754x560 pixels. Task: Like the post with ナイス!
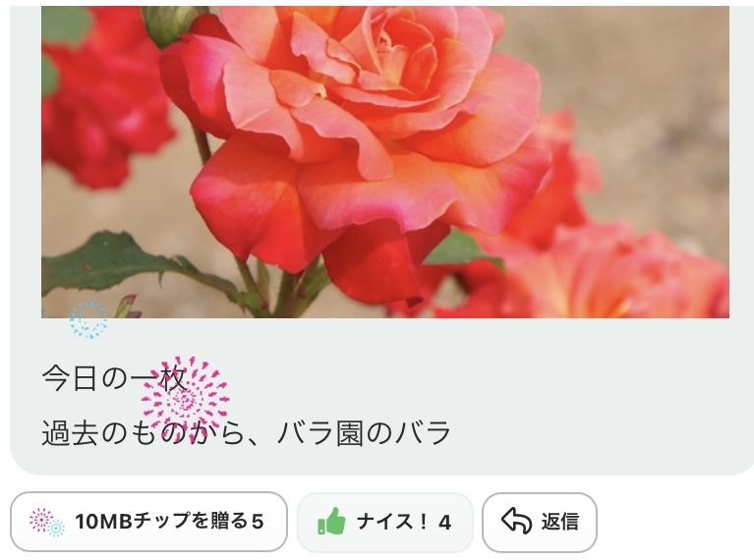point(385,523)
